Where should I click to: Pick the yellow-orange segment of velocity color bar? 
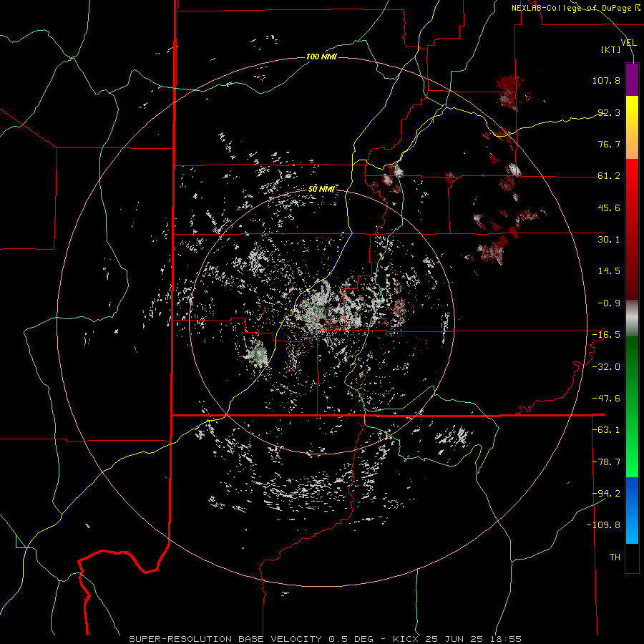click(632, 127)
